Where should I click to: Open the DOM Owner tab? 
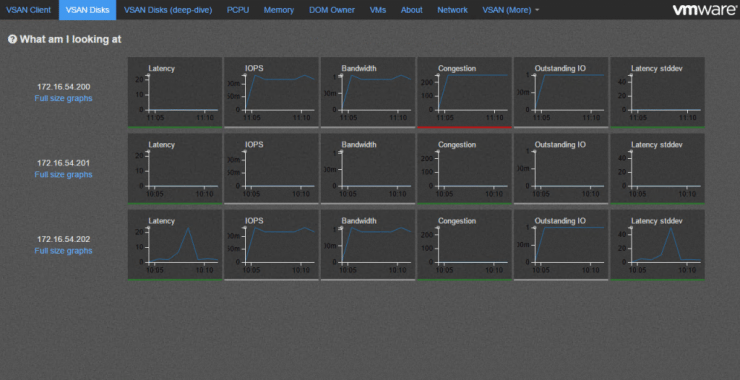tap(332, 10)
